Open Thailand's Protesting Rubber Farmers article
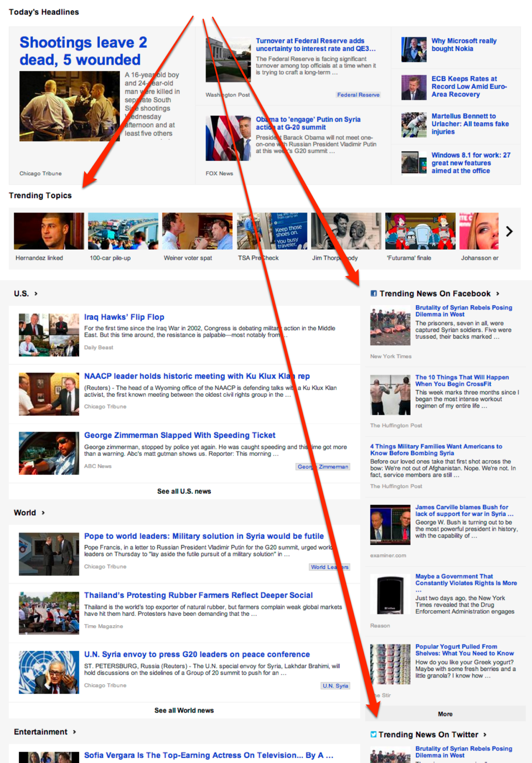Image resolution: width=532 pixels, height=763 pixels. (x=198, y=595)
